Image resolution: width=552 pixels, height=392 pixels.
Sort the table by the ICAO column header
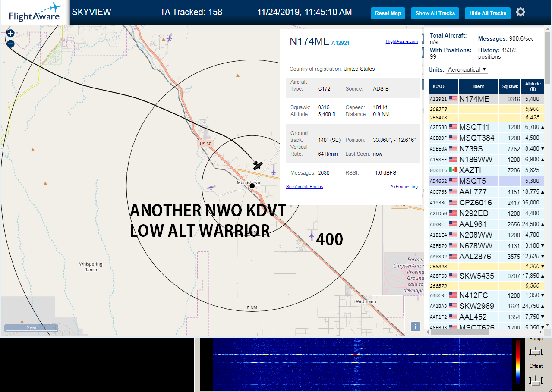(438, 86)
